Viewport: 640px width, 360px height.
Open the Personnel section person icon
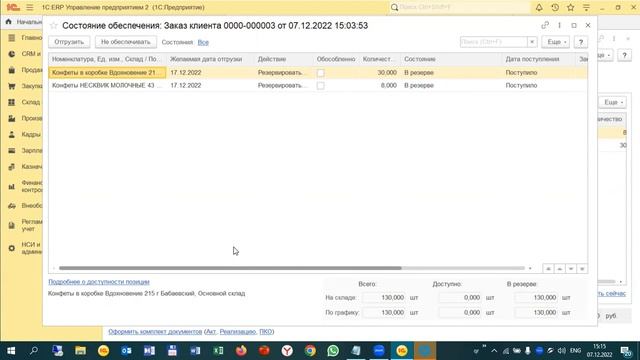[x=12, y=134]
